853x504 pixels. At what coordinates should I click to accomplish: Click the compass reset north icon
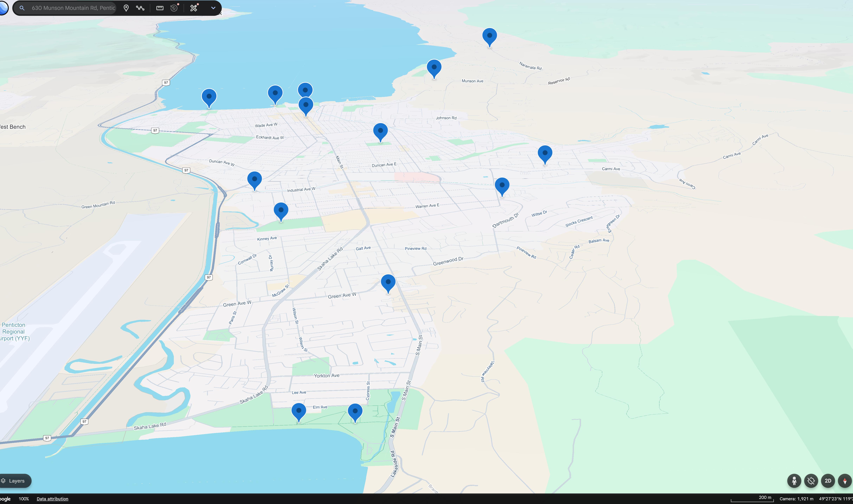(x=845, y=481)
